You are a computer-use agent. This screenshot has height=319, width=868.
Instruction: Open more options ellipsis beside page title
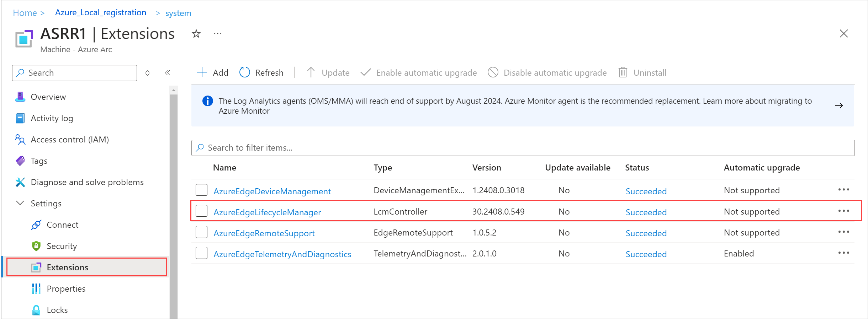[x=218, y=34]
